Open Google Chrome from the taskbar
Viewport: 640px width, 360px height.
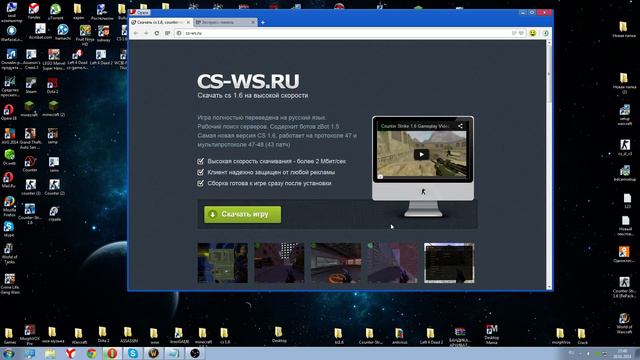coord(91,353)
